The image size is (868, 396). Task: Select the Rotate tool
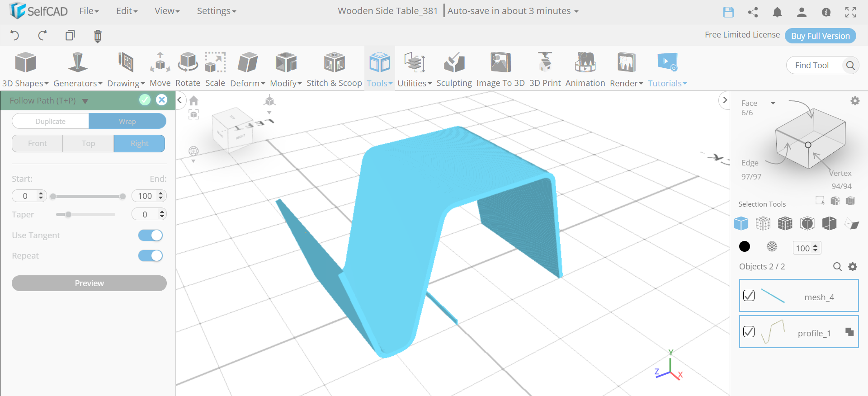(x=188, y=69)
